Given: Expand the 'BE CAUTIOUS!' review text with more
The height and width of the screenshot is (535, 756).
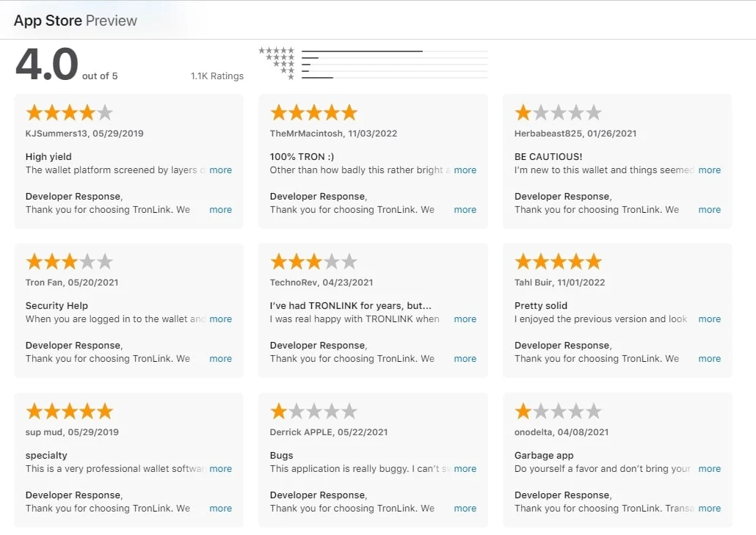Looking at the screenshot, I should point(709,170).
